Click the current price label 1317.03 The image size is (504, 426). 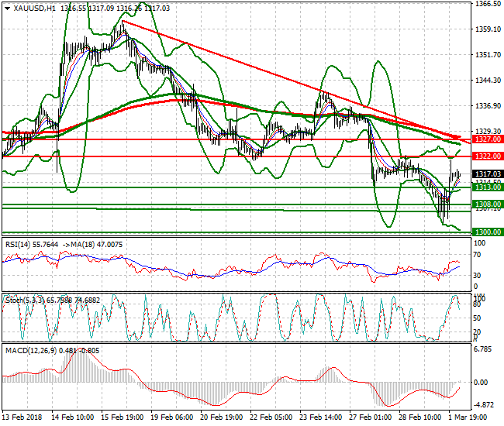pyautogui.click(x=488, y=174)
